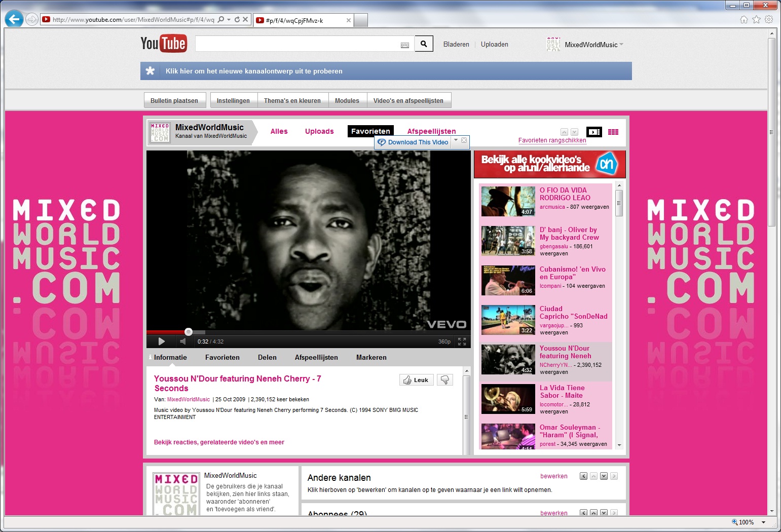
Task: Click the MixedWorldMusic channel logo icon
Action: 160,132
